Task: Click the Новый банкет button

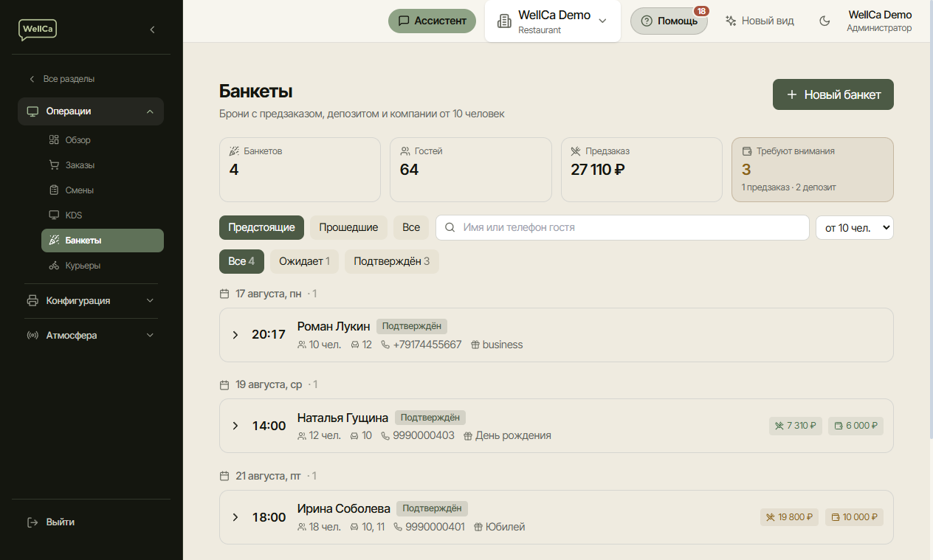Action: [x=833, y=94]
